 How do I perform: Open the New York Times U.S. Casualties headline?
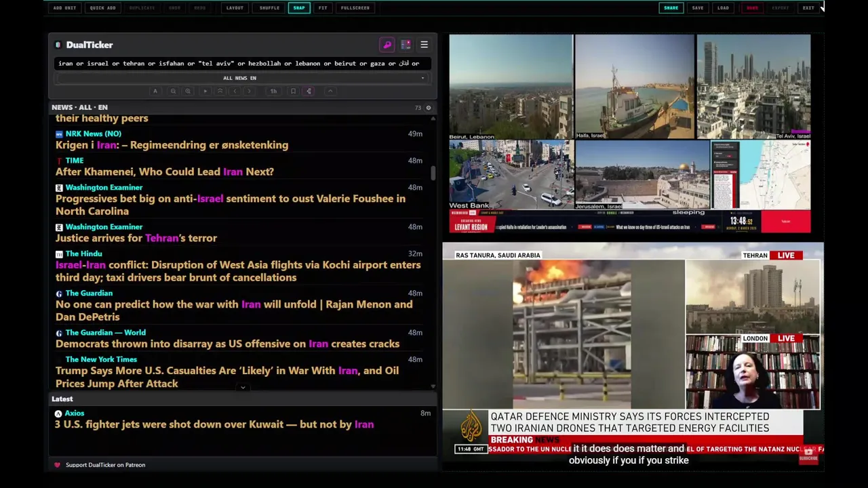[x=227, y=377]
